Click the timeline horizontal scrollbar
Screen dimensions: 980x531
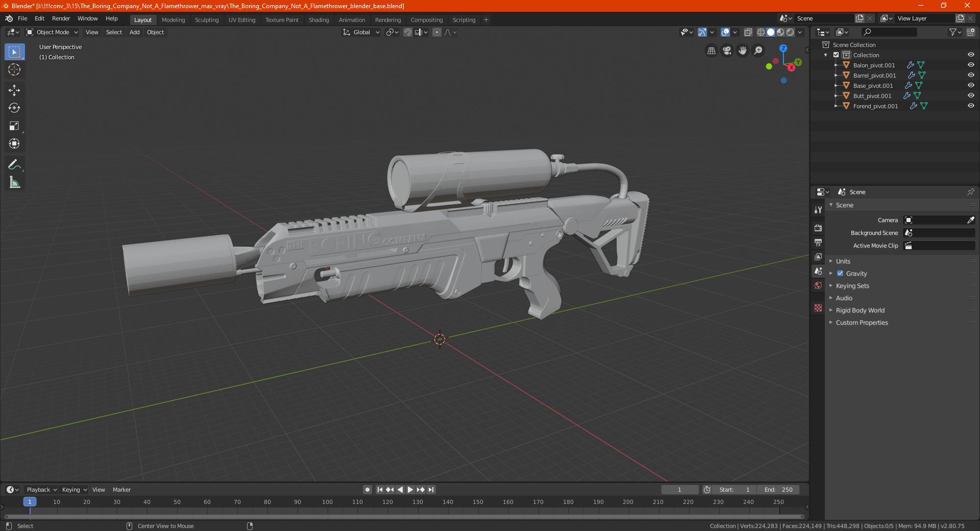404,517
